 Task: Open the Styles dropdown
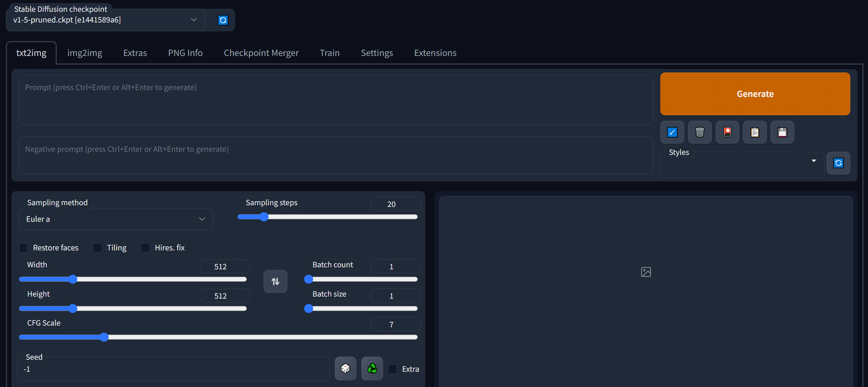742,164
